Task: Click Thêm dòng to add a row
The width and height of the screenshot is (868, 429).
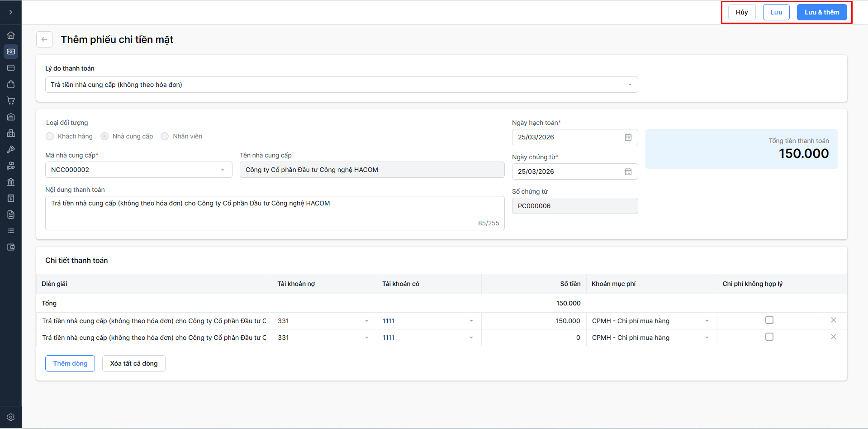Action: 70,363
